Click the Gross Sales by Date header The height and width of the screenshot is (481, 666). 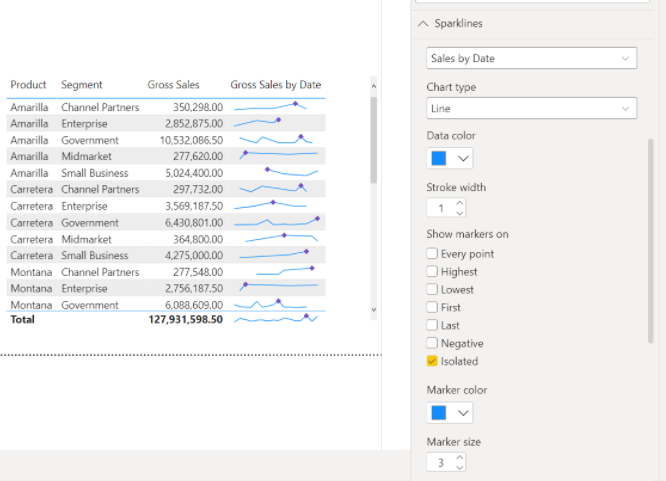coord(276,85)
